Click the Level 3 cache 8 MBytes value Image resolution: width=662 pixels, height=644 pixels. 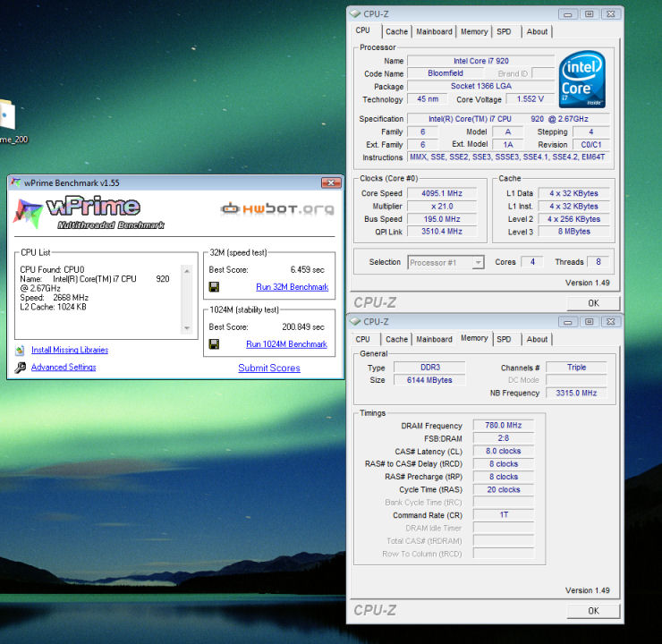[x=573, y=232]
